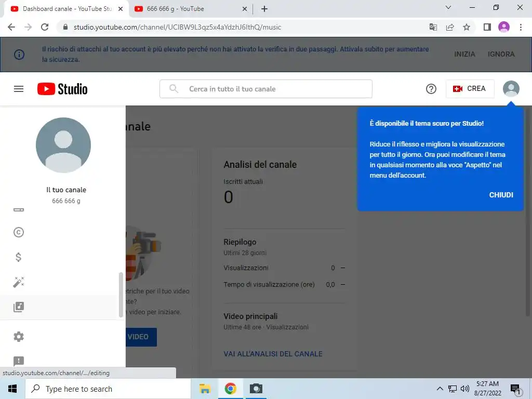This screenshot has height=399, width=532.
Task: Go back in browser history
Action: click(11, 27)
